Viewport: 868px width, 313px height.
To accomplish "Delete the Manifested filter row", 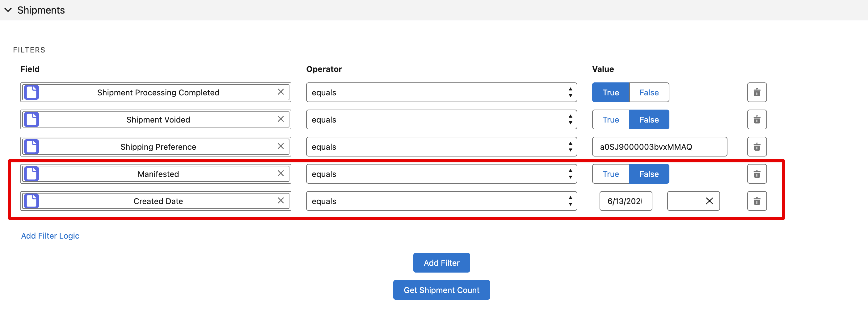I will (x=756, y=174).
